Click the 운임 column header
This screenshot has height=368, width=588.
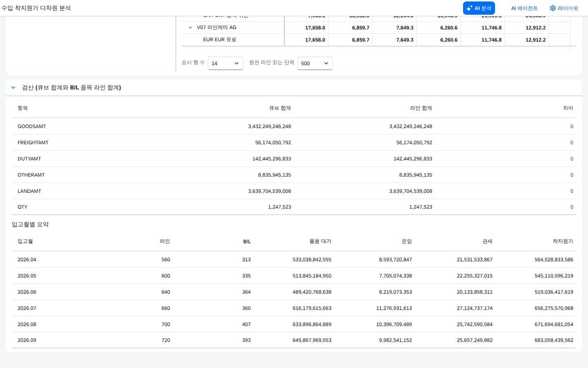pyautogui.click(x=407, y=241)
